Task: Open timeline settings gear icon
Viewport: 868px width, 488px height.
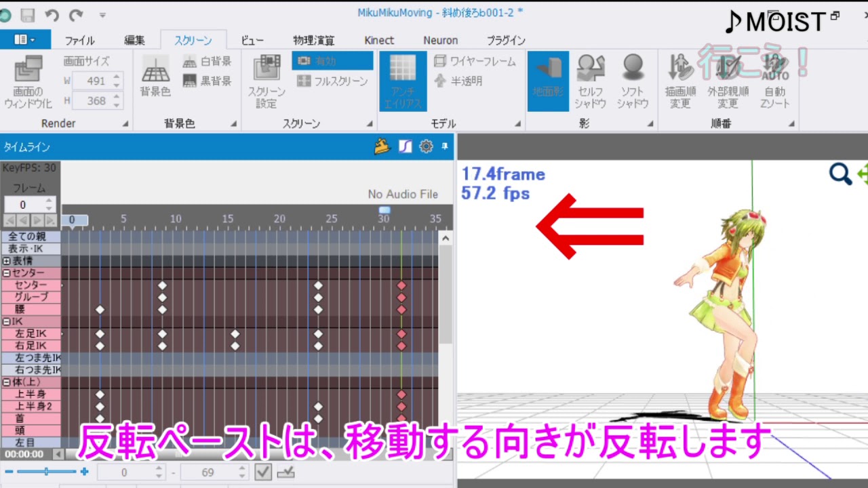Action: [426, 146]
